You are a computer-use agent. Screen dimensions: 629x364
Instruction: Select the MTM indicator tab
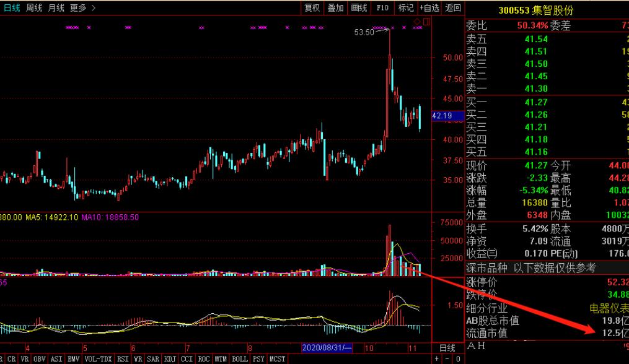pyautogui.click(x=221, y=359)
